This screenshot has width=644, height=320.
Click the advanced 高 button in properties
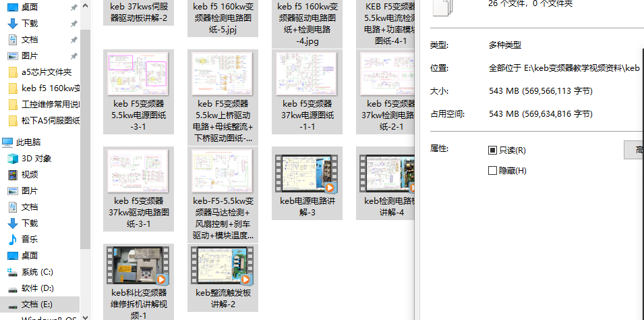[634, 150]
